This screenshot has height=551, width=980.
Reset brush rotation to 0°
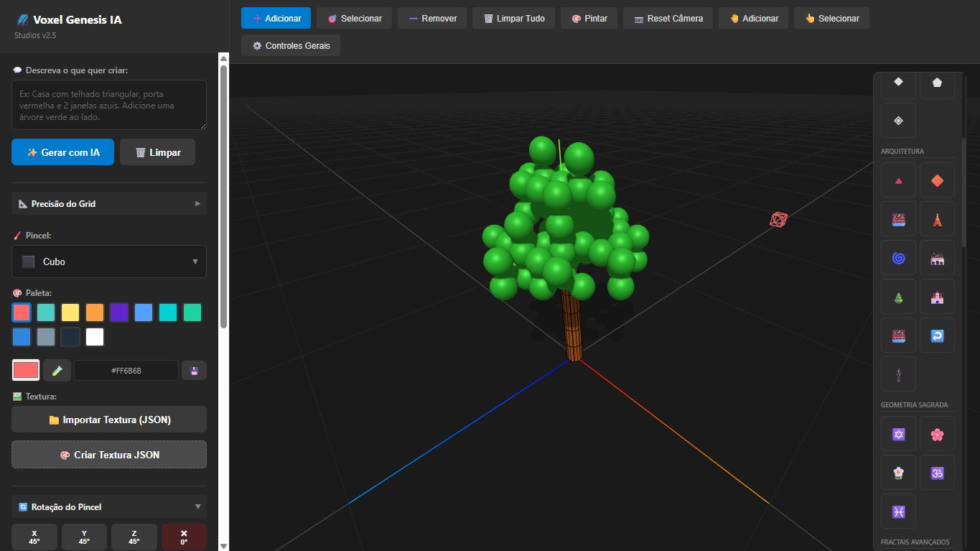click(x=184, y=537)
